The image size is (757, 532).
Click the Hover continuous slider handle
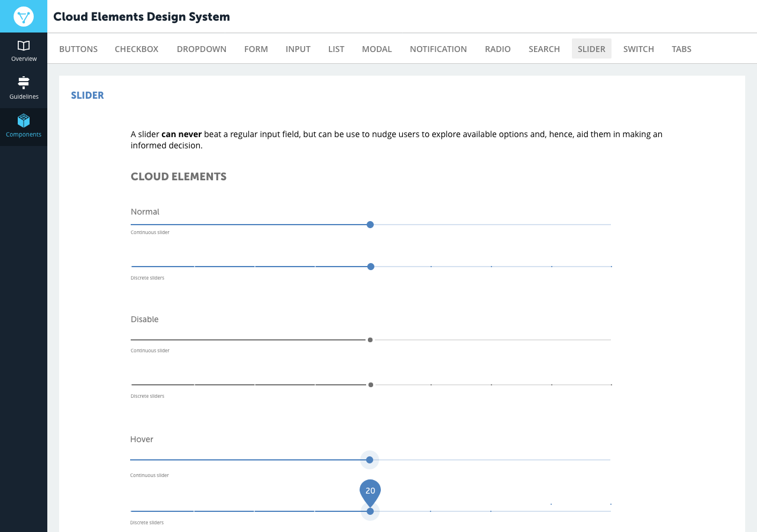click(x=370, y=460)
